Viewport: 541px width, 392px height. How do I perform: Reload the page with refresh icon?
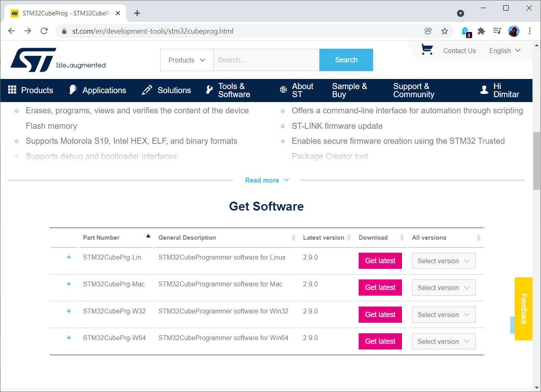(x=44, y=31)
